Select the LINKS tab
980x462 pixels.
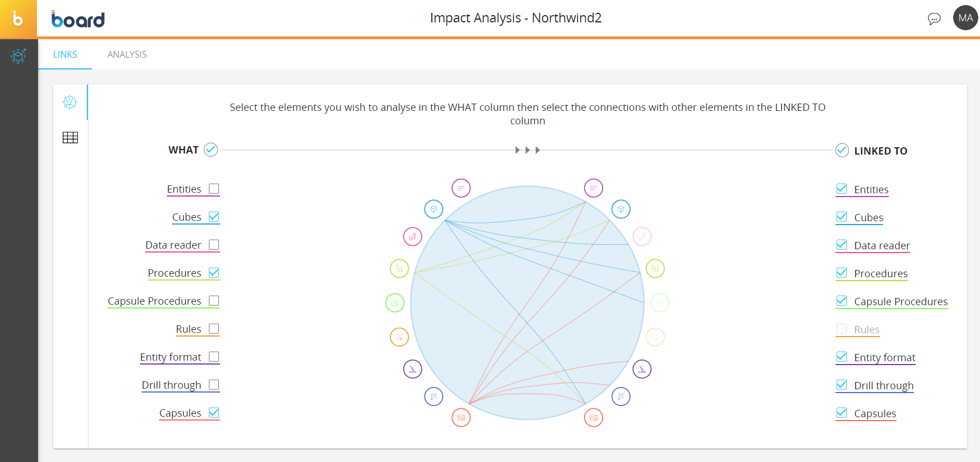click(65, 54)
